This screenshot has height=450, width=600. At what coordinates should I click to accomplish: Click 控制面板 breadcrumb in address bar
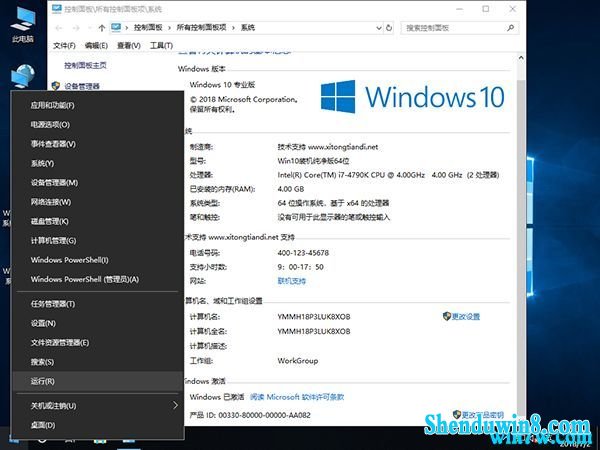click(x=148, y=28)
